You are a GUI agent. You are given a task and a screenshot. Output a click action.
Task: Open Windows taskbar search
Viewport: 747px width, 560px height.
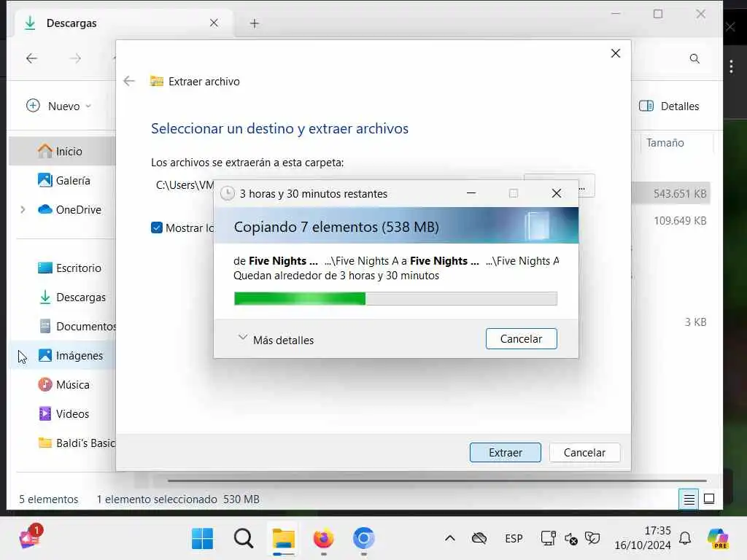pyautogui.click(x=244, y=539)
